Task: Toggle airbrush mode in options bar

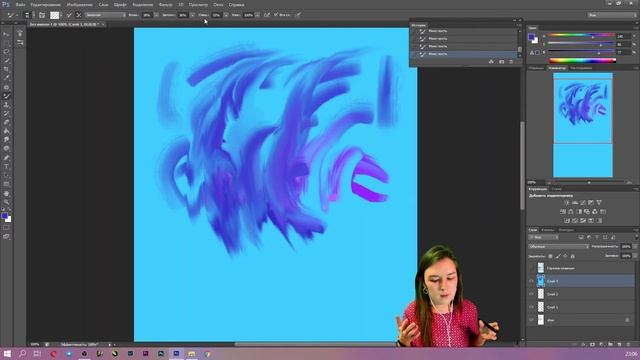Action: [267, 15]
